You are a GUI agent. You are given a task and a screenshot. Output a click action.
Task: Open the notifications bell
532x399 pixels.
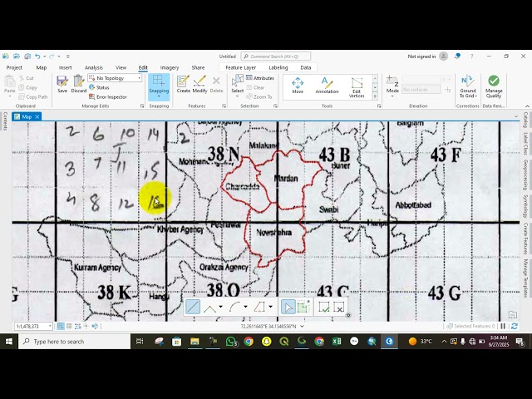(458, 56)
